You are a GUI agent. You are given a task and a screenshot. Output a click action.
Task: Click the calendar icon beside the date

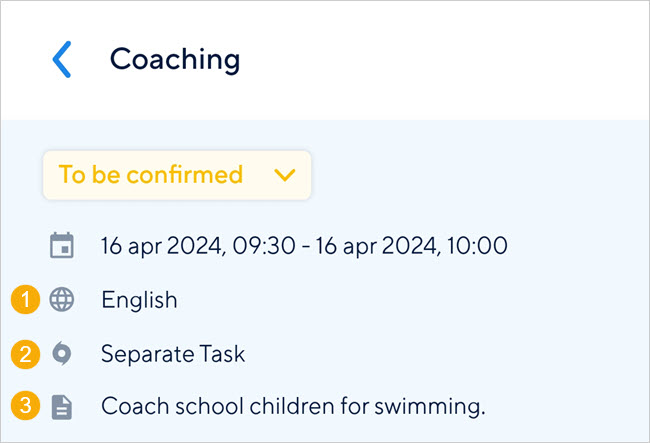pyautogui.click(x=62, y=245)
